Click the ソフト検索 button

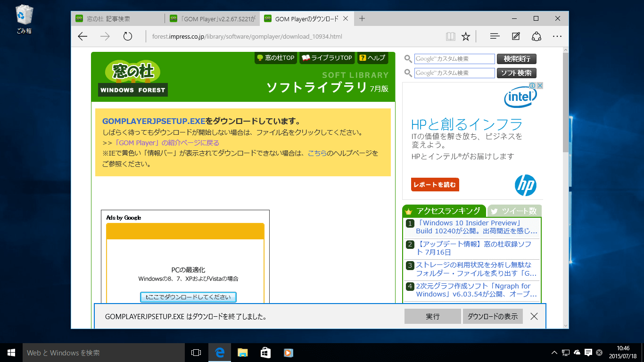click(517, 73)
